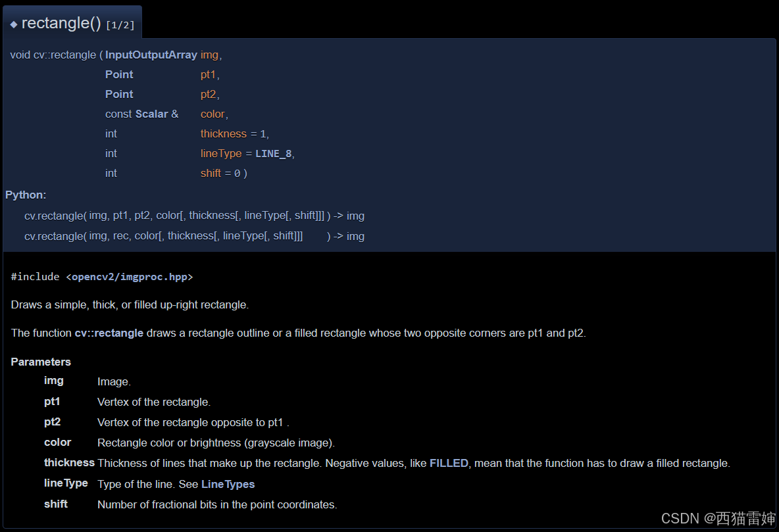779x532 pixels.
Task: Open the Point type link for pt1
Action: pyautogui.click(x=119, y=74)
